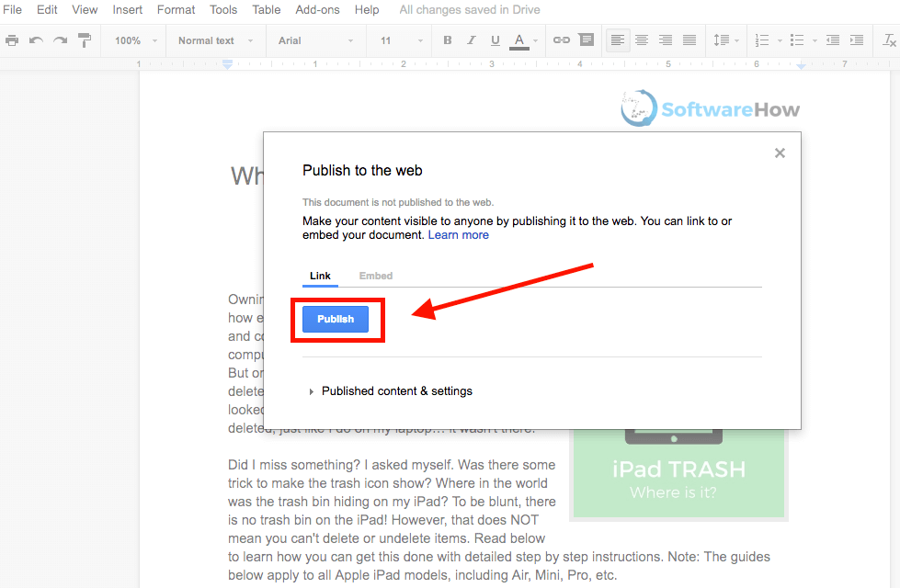Open the Normal text style dropdown
The height and width of the screenshot is (588, 900).
(214, 40)
